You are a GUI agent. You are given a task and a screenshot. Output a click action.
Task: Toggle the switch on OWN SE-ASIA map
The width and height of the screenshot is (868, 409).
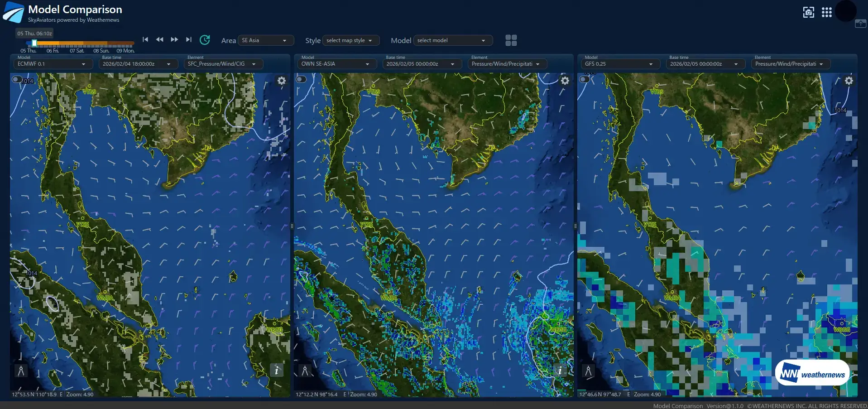[301, 80]
